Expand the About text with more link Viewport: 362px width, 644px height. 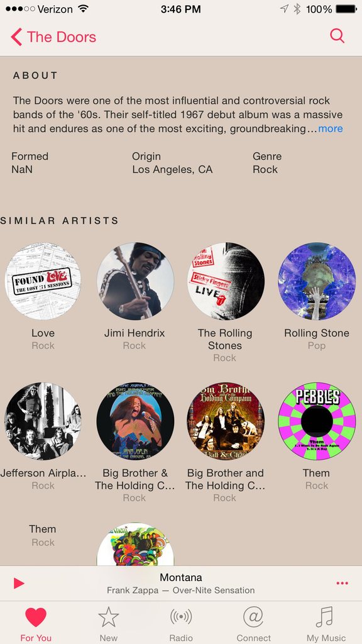(331, 128)
